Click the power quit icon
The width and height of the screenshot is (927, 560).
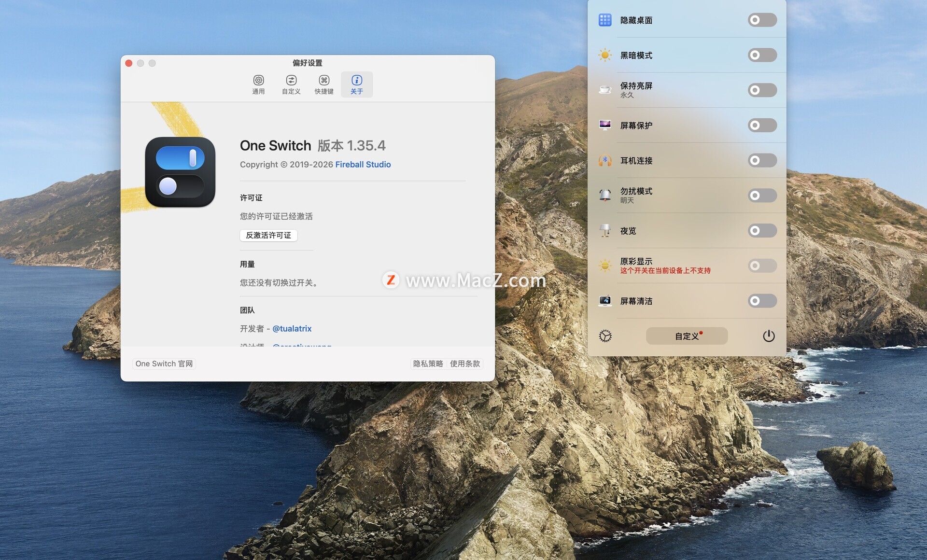pos(769,336)
